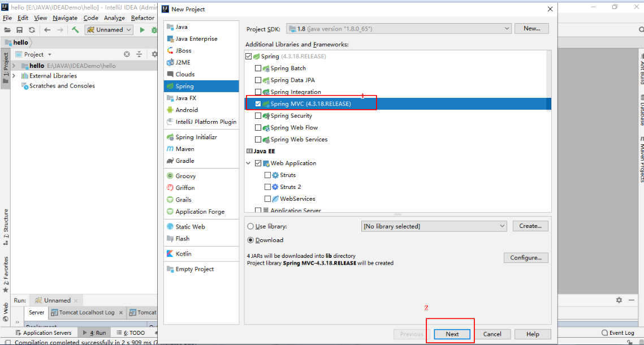Click the Synchronize refresh icon in toolbar

[x=32, y=29]
